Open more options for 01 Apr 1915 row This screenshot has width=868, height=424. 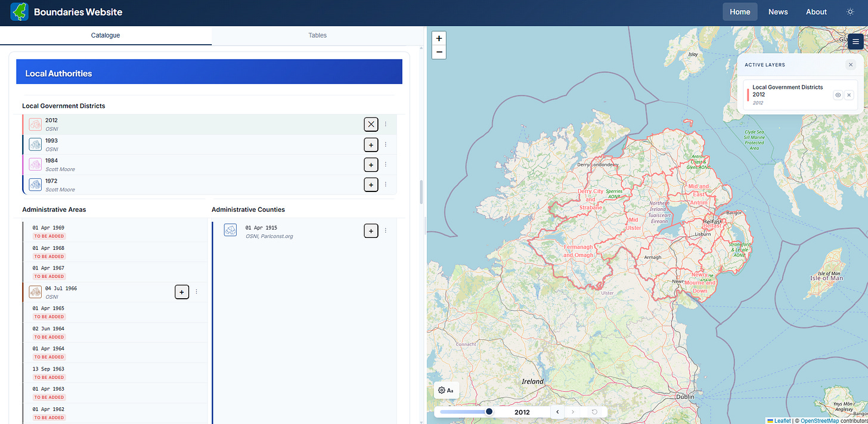click(x=386, y=231)
